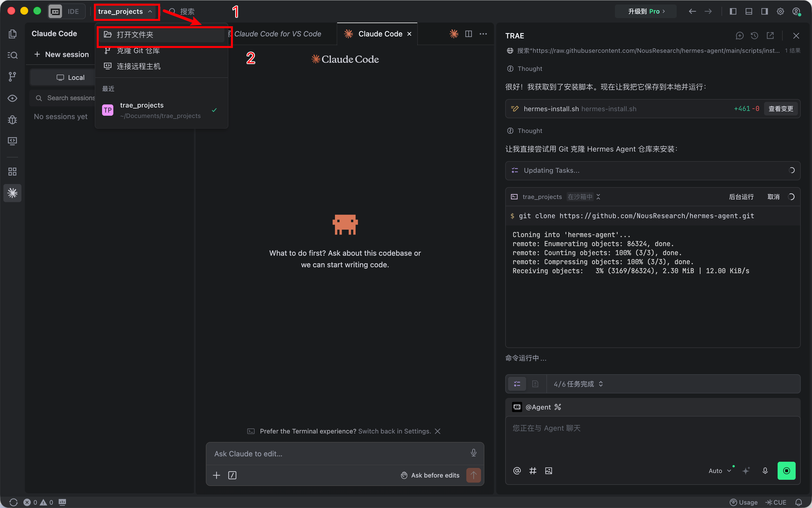Switch to IDE mode toggle
The height and width of the screenshot is (508, 812).
(73, 11)
